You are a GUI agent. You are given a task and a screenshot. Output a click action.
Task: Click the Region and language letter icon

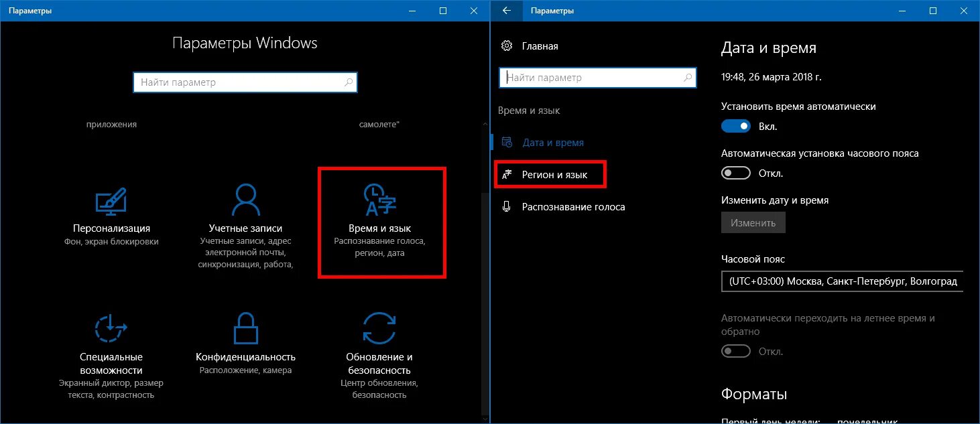click(507, 174)
